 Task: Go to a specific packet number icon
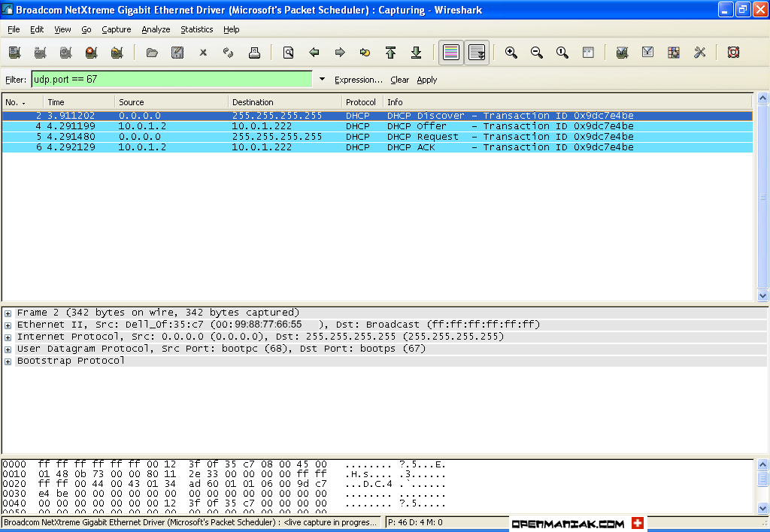point(365,53)
